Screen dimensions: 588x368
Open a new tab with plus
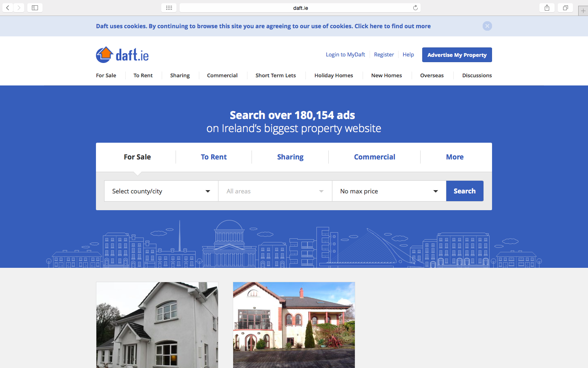[x=583, y=11]
